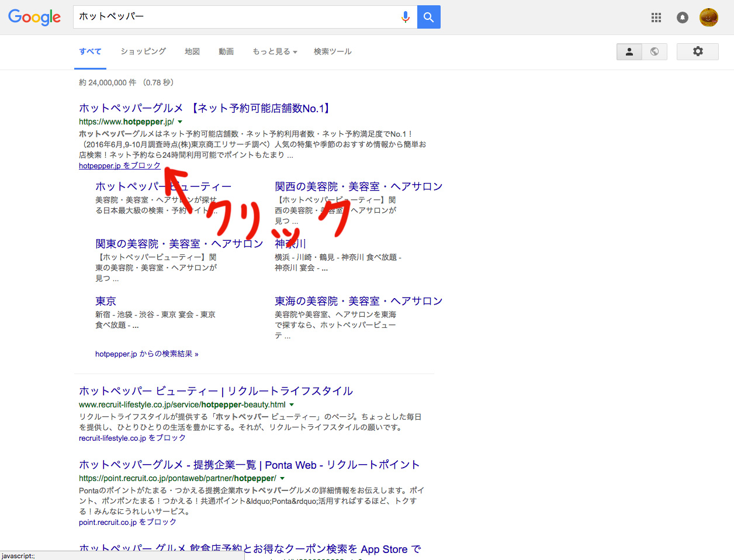
Task: Open ホットペッパー ビューティー リクルートライフスタイル result
Action: coord(216,391)
